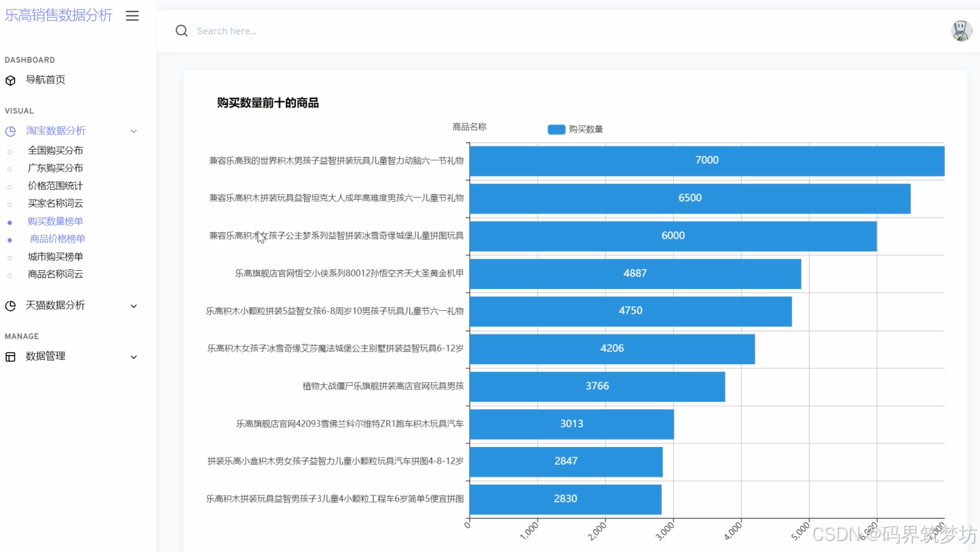
Task: Toggle the 购买数量 legend swatch
Action: [x=556, y=129]
